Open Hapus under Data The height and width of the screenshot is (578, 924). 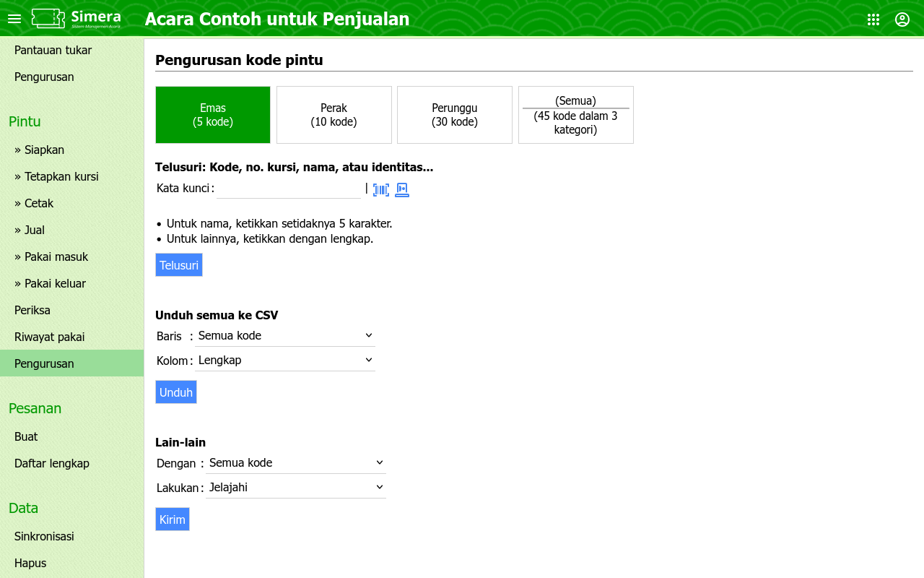pyautogui.click(x=72, y=564)
